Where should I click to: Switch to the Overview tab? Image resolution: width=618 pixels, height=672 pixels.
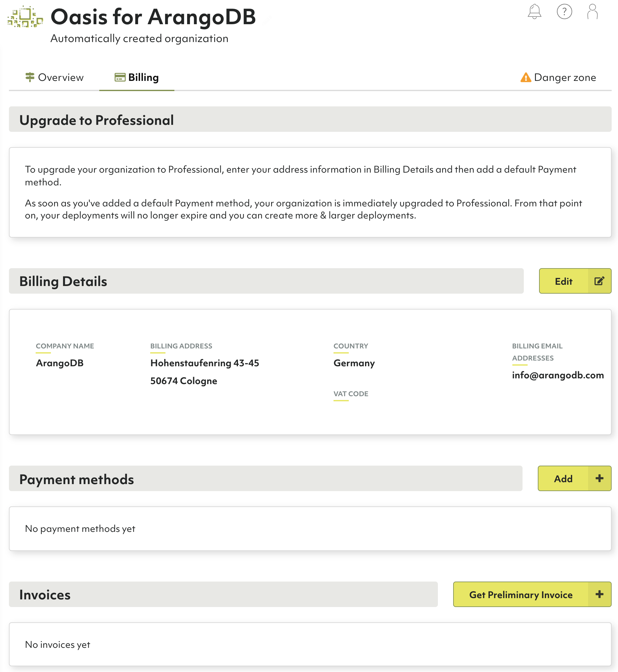60,77
